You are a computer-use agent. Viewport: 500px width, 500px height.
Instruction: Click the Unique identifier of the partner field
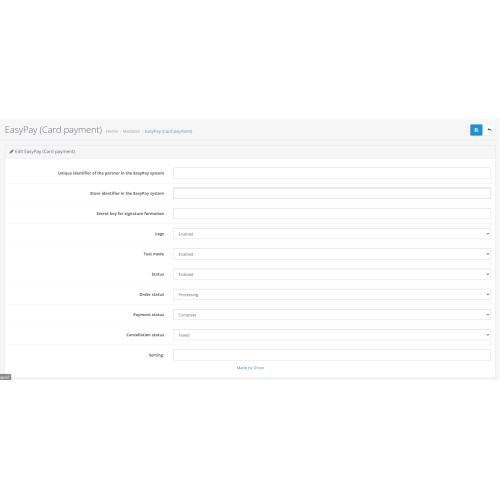pyautogui.click(x=332, y=173)
